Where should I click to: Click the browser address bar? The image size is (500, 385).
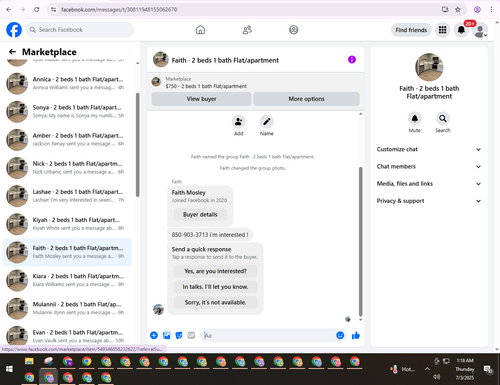247,9
